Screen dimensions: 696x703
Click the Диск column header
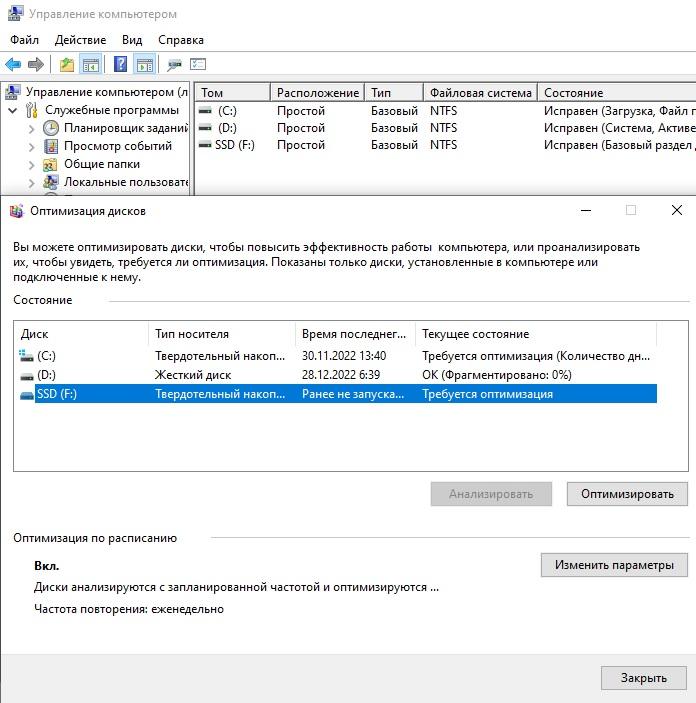click(x=81, y=334)
